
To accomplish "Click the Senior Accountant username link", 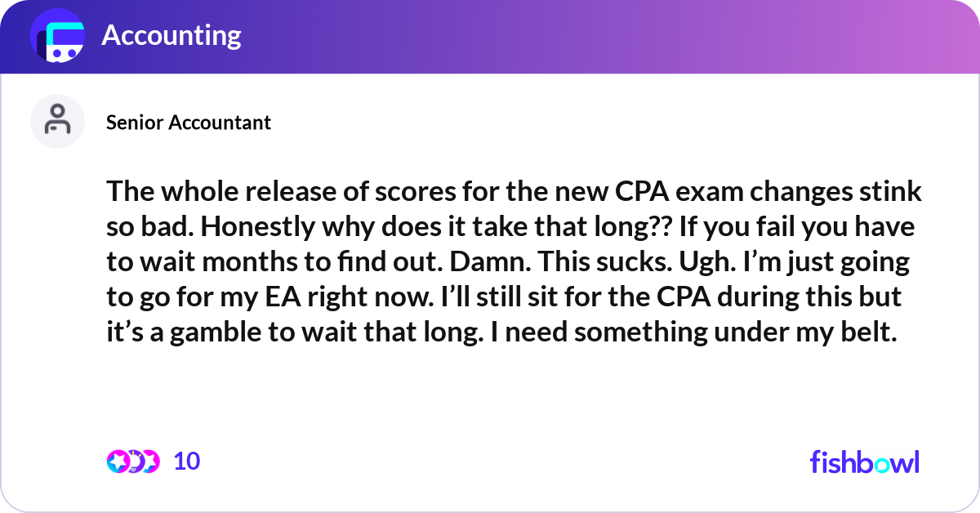I will point(189,123).
